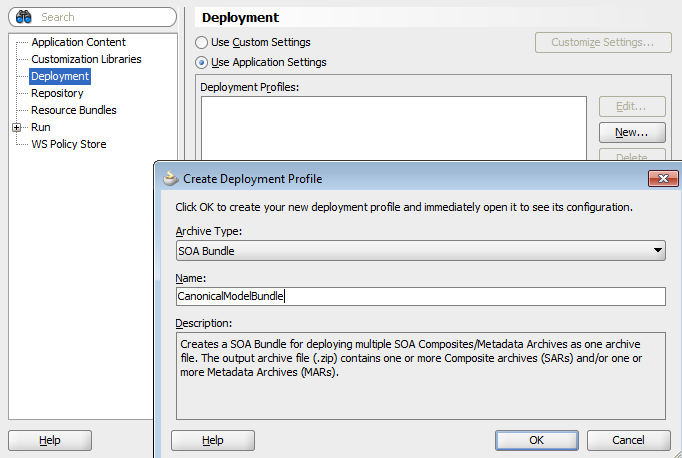682x458 pixels.
Task: Select Customization Libraries in tree
Action: pyautogui.click(x=86, y=59)
